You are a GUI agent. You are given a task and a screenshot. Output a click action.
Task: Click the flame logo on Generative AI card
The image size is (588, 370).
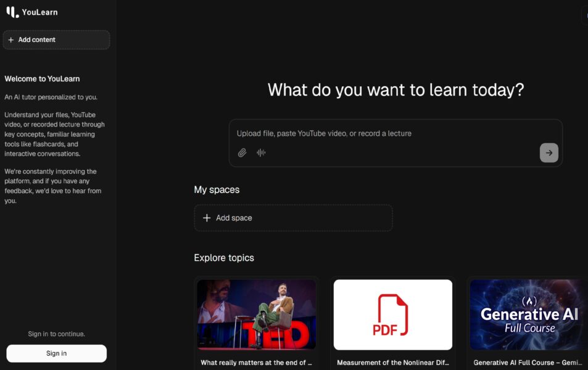coord(529,302)
